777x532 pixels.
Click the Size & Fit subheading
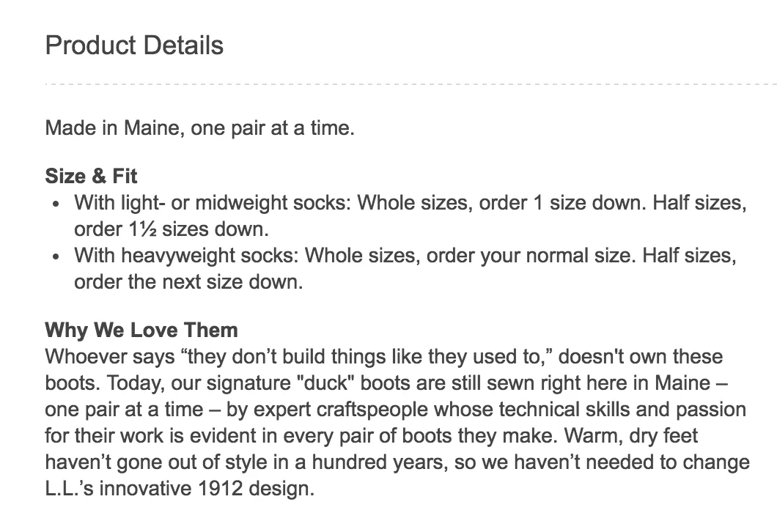coord(91,176)
